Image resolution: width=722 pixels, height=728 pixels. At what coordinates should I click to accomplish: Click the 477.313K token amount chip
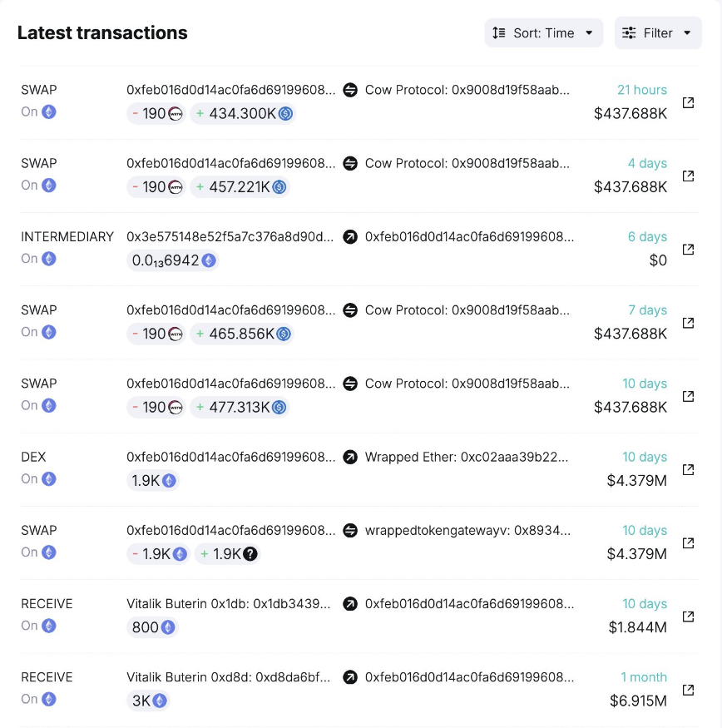point(240,408)
